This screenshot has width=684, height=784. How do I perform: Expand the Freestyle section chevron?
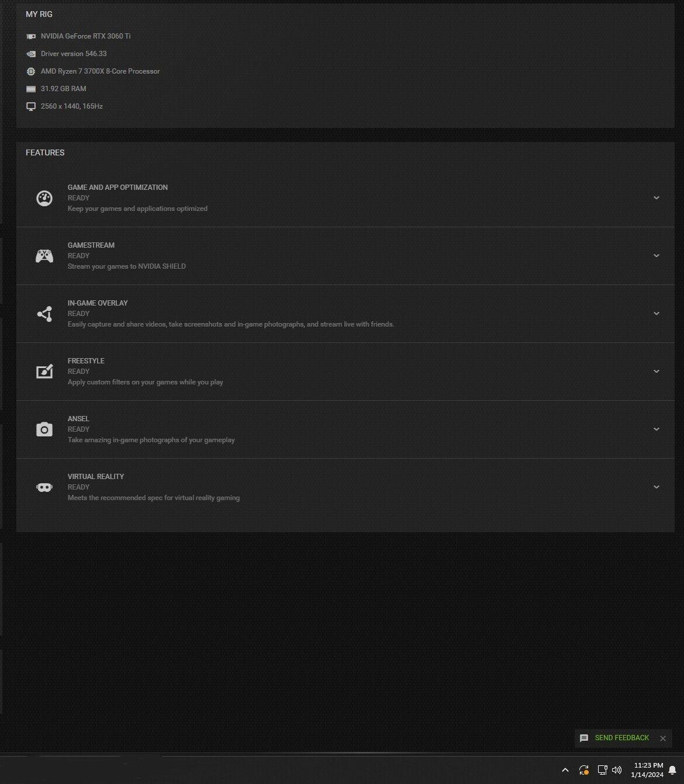[657, 372]
